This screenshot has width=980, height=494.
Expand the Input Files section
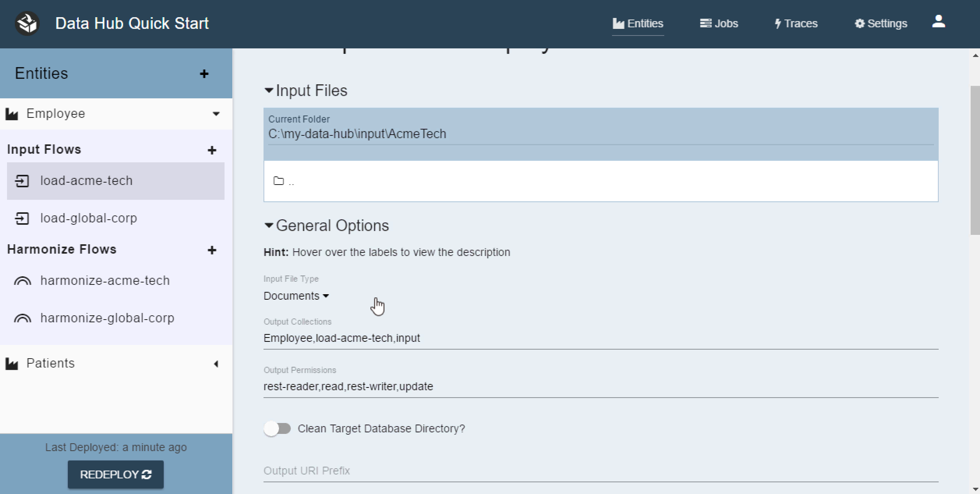269,90
